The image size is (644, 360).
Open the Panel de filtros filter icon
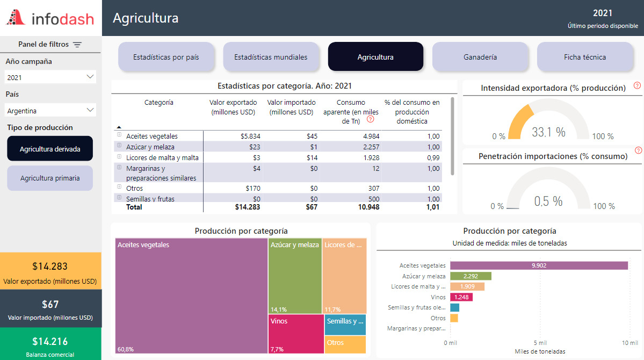tap(77, 45)
